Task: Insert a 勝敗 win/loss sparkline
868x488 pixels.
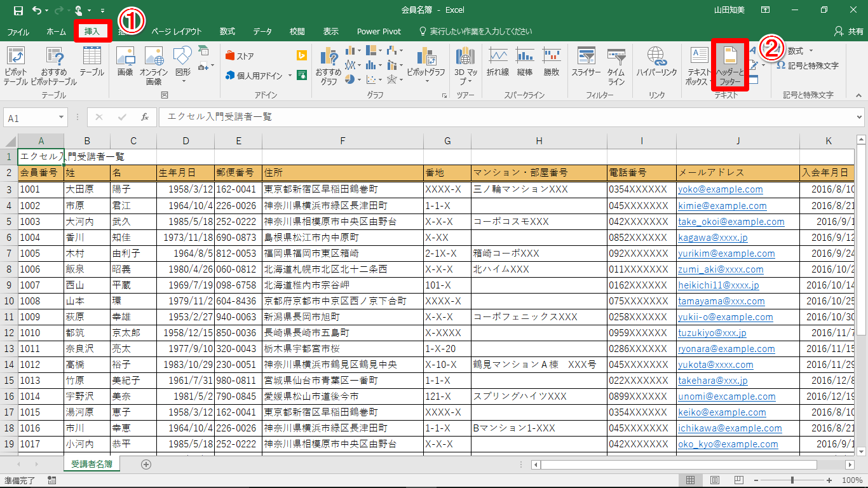Action: pyautogui.click(x=552, y=62)
